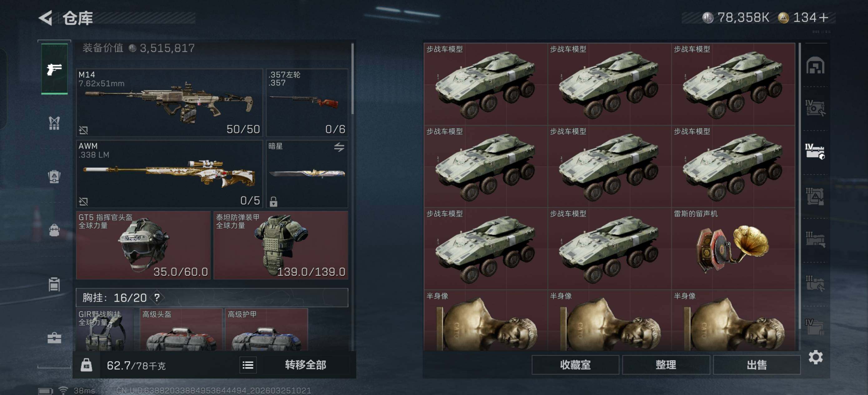Click the 整理 sort button
Viewport: 868px width, 395px height.
point(666,365)
